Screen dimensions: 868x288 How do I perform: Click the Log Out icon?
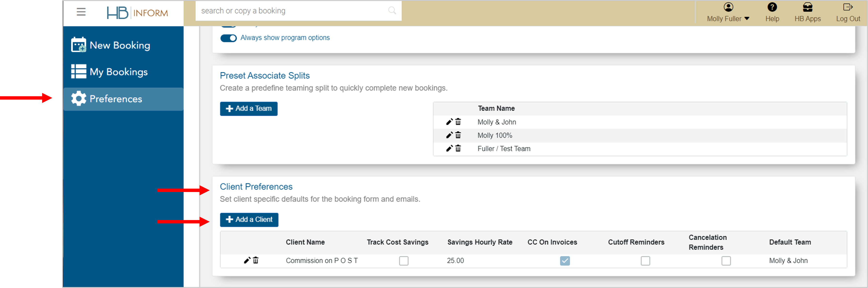[x=848, y=7]
